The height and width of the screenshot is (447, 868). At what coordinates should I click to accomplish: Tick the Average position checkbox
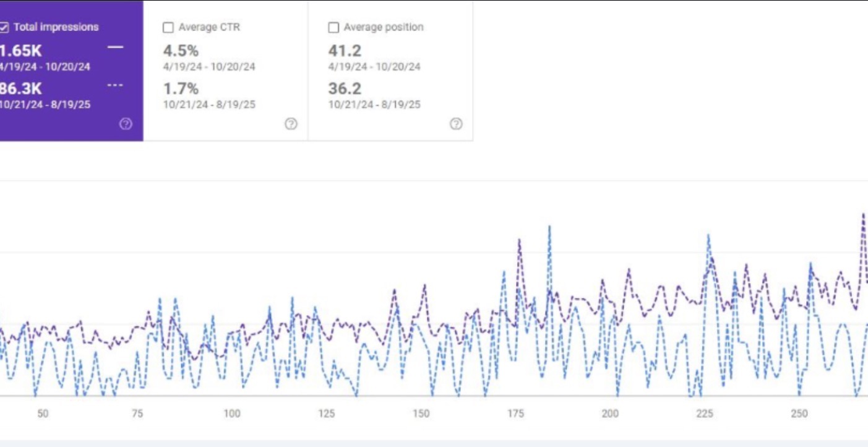[x=333, y=28]
